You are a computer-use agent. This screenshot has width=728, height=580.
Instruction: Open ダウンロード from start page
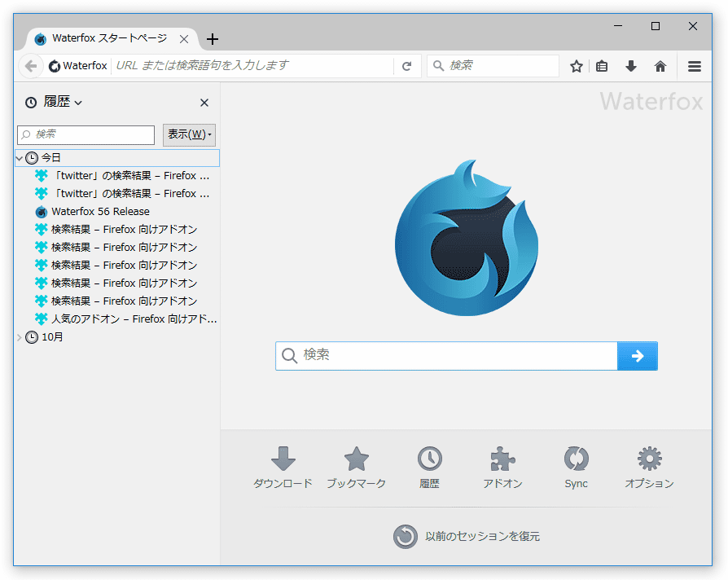(x=283, y=468)
